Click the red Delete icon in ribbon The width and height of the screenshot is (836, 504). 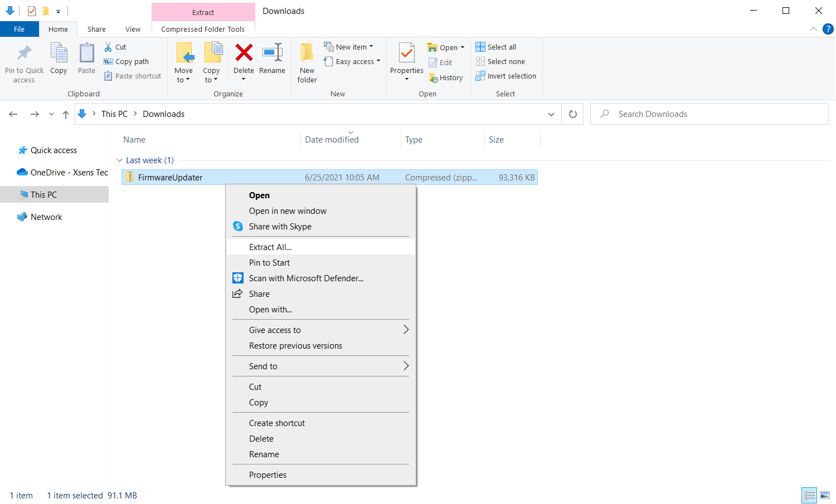click(x=244, y=53)
